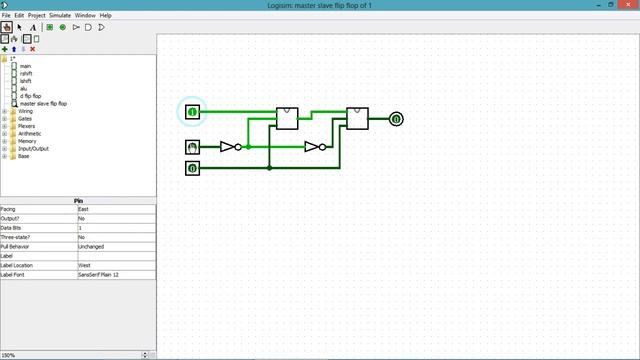
Task: Close the Logisim window
Action: click(x=628, y=5)
